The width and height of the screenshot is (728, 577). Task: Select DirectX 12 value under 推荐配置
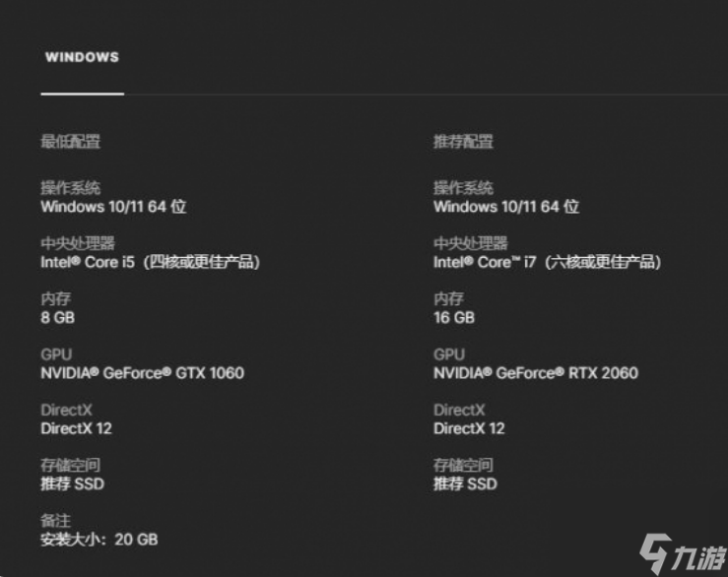click(x=469, y=428)
